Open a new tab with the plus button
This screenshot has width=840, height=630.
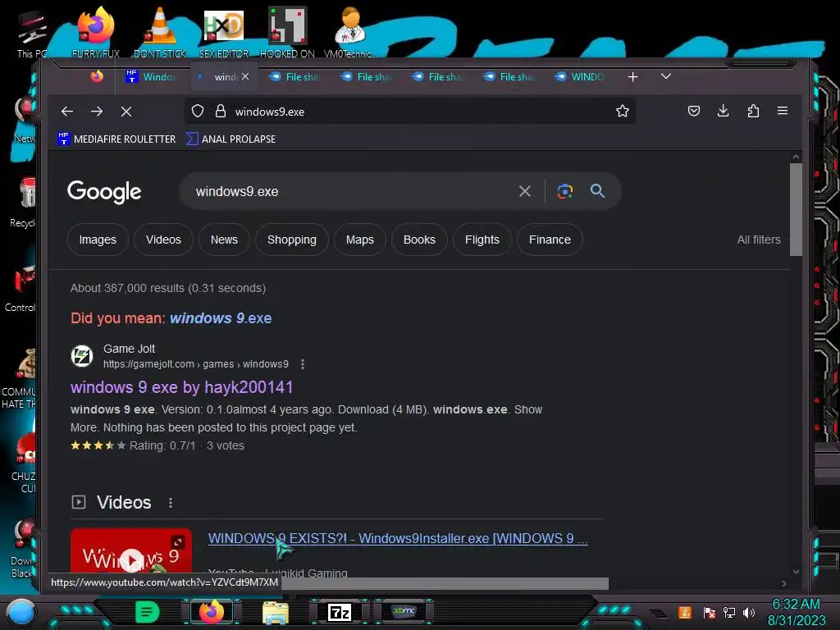coord(632,77)
